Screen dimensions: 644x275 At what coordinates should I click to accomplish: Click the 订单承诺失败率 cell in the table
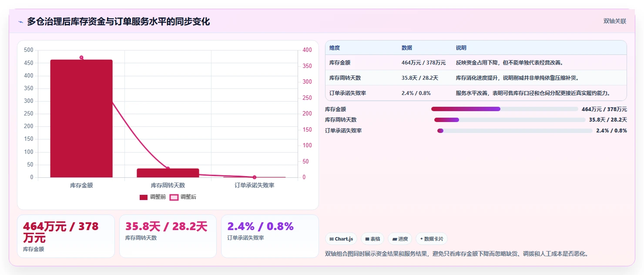pos(348,93)
